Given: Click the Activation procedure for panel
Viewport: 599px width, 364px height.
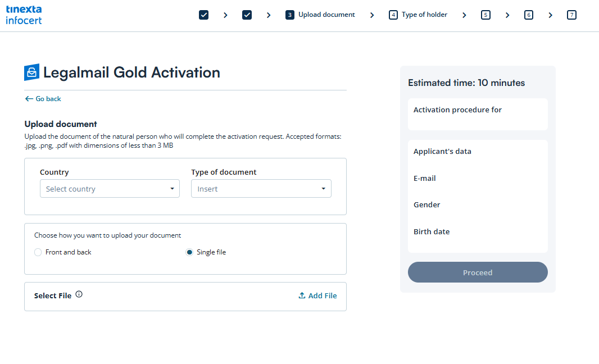Looking at the screenshot, I should (x=478, y=114).
